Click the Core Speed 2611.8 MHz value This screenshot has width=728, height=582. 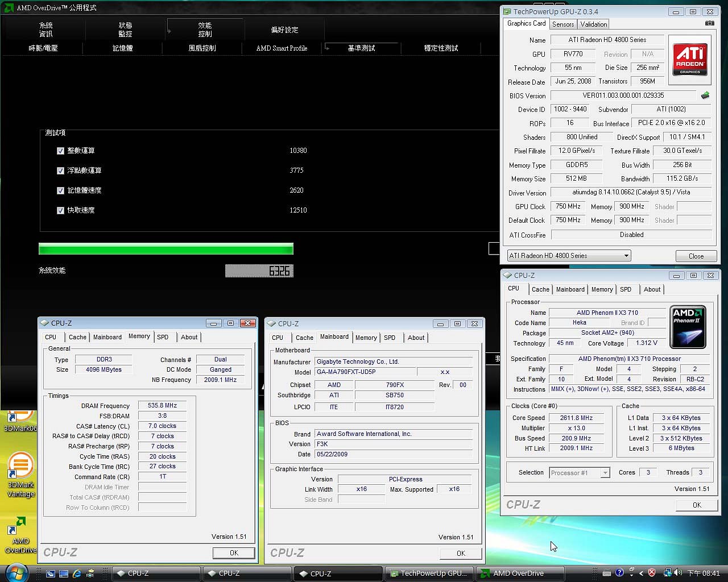pyautogui.click(x=576, y=418)
